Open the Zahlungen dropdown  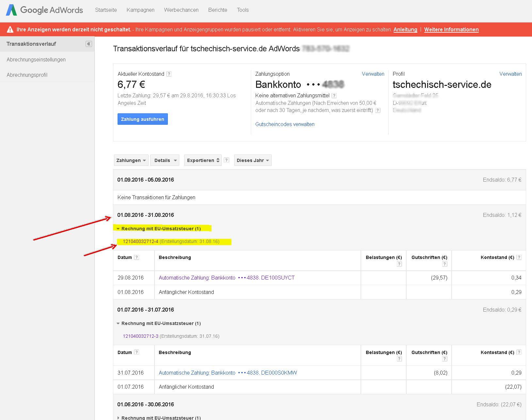[131, 160]
